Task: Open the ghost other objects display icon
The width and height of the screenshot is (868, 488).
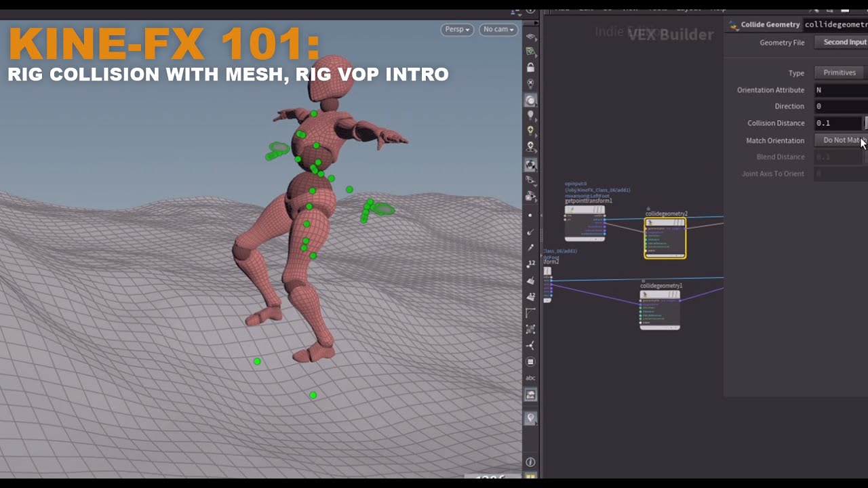Action: coord(531,180)
